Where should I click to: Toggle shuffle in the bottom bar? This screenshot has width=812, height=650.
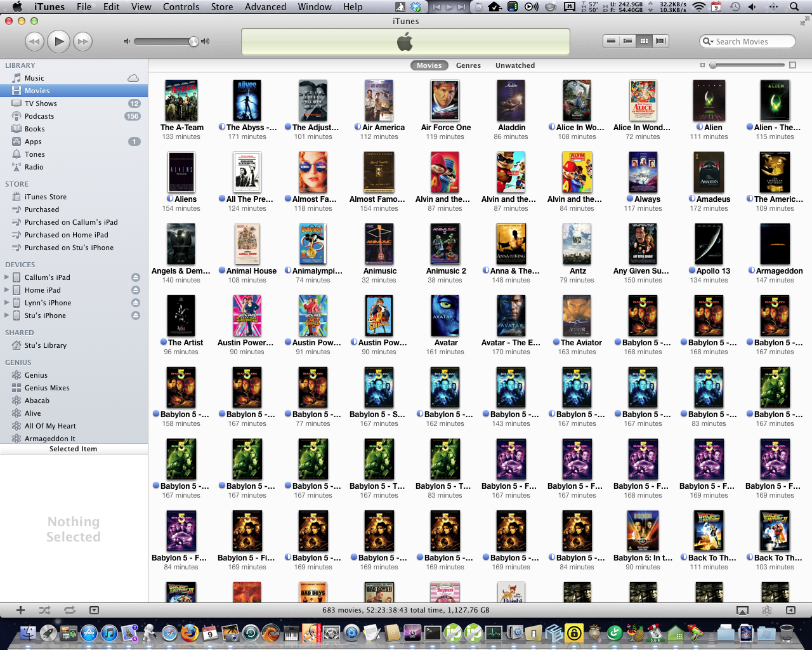coord(44,610)
